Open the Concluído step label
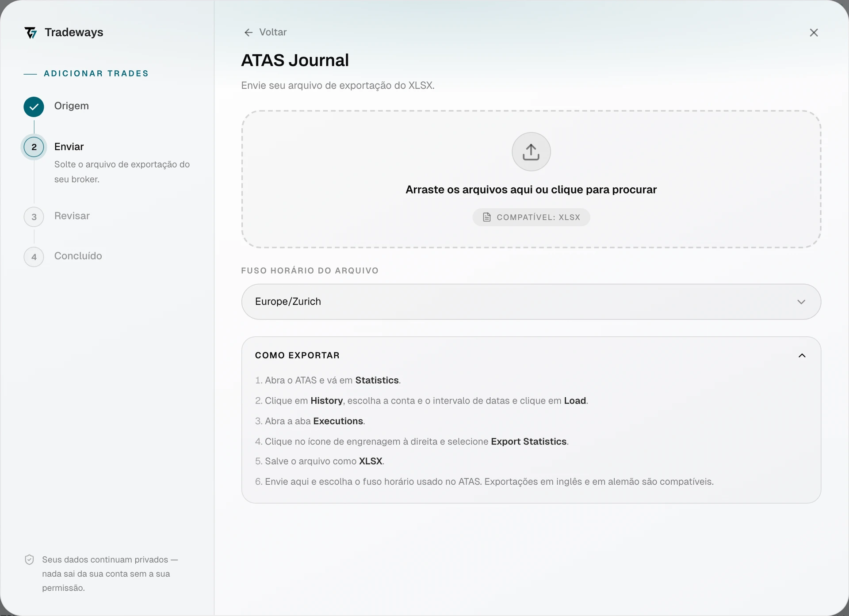Image resolution: width=849 pixels, height=616 pixels. pos(78,256)
